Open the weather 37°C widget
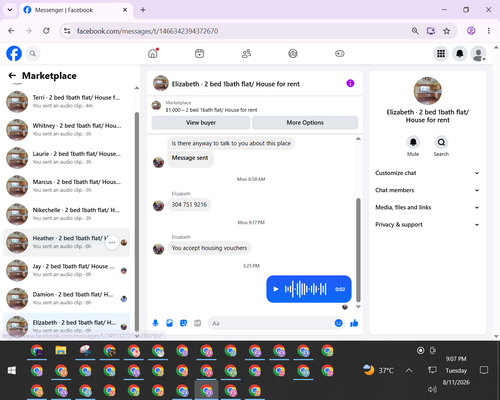The image size is (500, 400). [378, 370]
